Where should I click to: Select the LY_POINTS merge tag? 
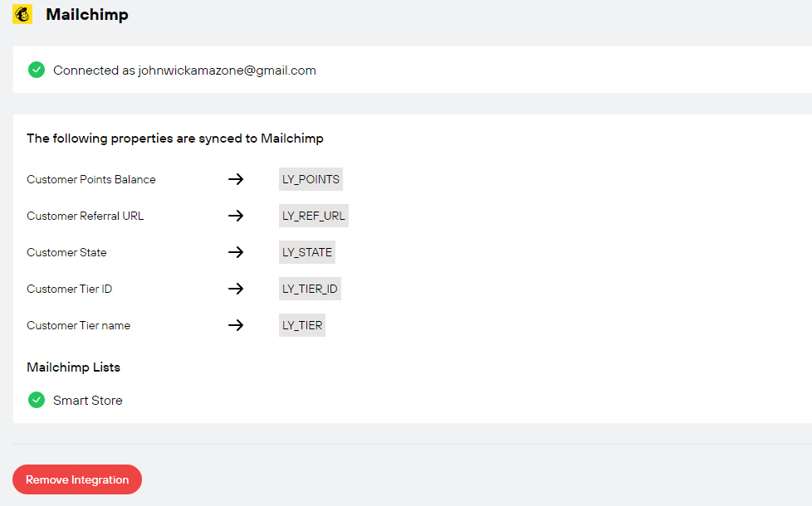pyautogui.click(x=311, y=179)
